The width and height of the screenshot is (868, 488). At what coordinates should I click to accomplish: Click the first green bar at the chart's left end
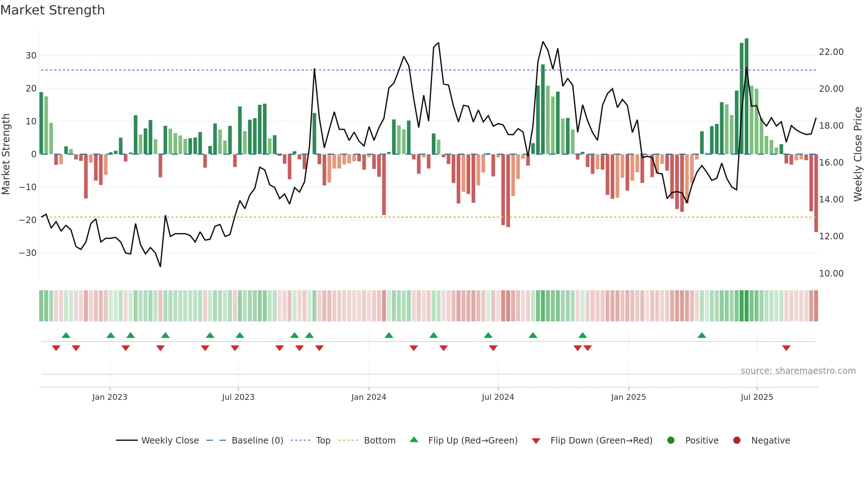pos(41,123)
